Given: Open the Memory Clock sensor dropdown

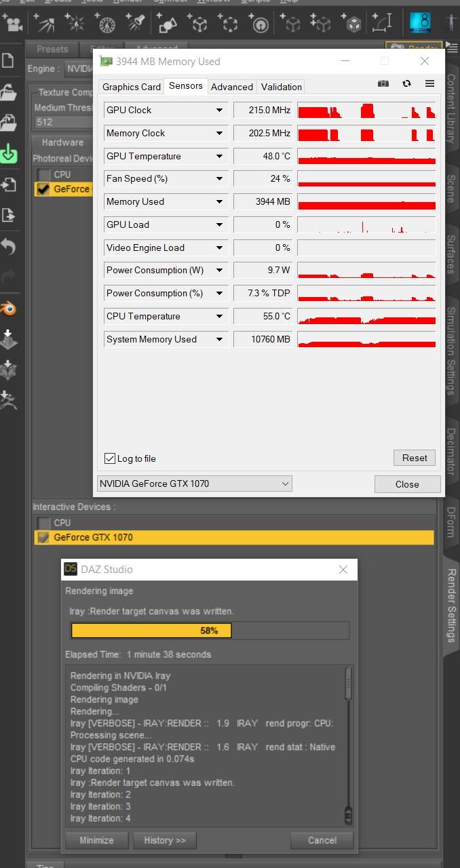Looking at the screenshot, I should [220, 133].
